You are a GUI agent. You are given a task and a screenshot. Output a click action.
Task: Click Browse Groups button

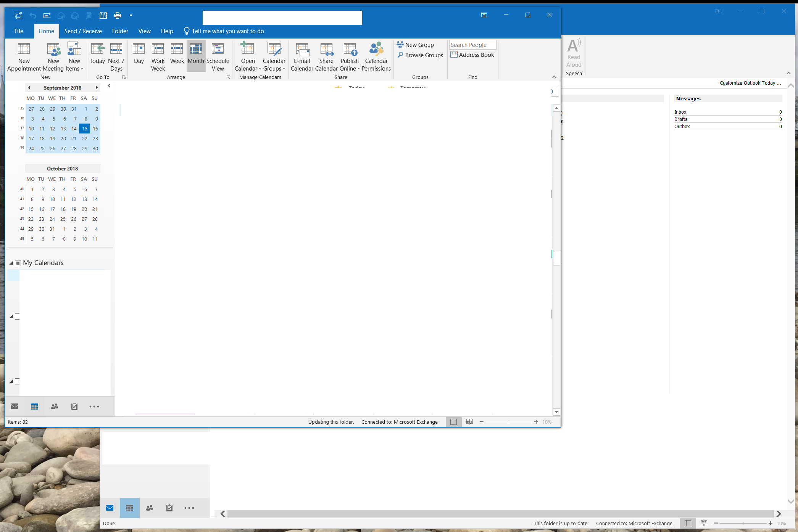(x=420, y=55)
